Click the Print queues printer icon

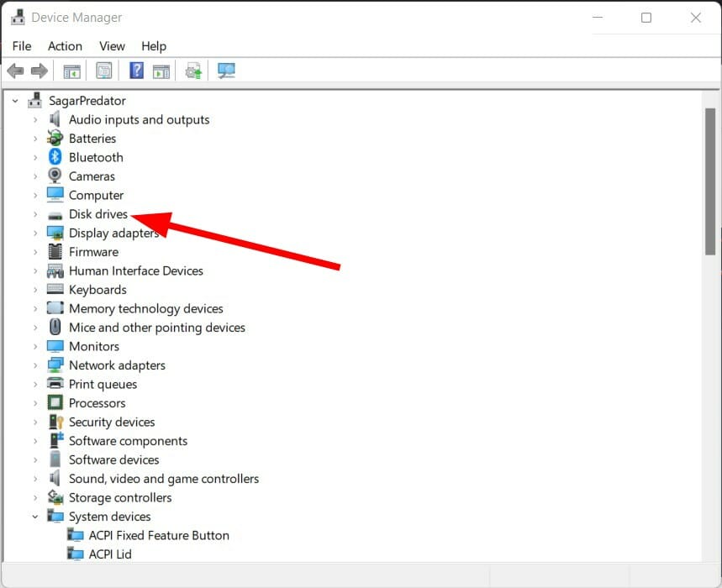pyautogui.click(x=55, y=383)
